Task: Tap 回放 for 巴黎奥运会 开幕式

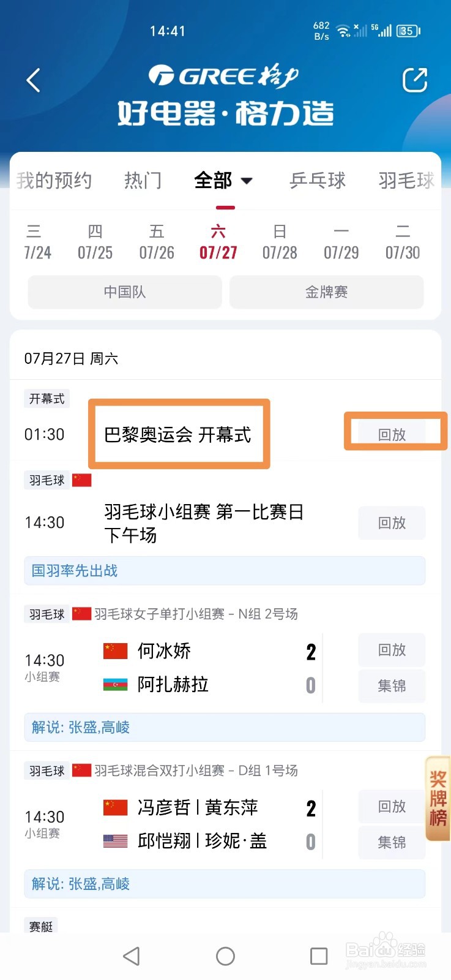Action: click(392, 434)
